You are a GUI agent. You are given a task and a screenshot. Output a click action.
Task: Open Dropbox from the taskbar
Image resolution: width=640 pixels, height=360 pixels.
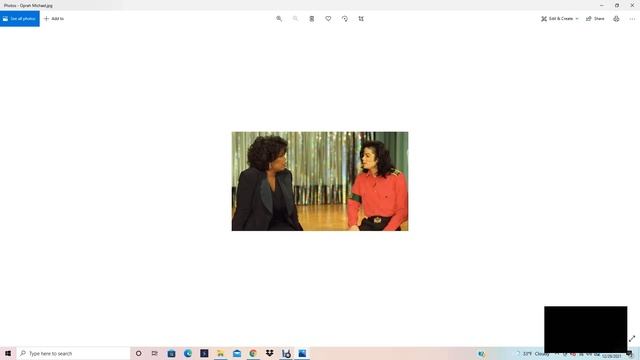coord(269,353)
